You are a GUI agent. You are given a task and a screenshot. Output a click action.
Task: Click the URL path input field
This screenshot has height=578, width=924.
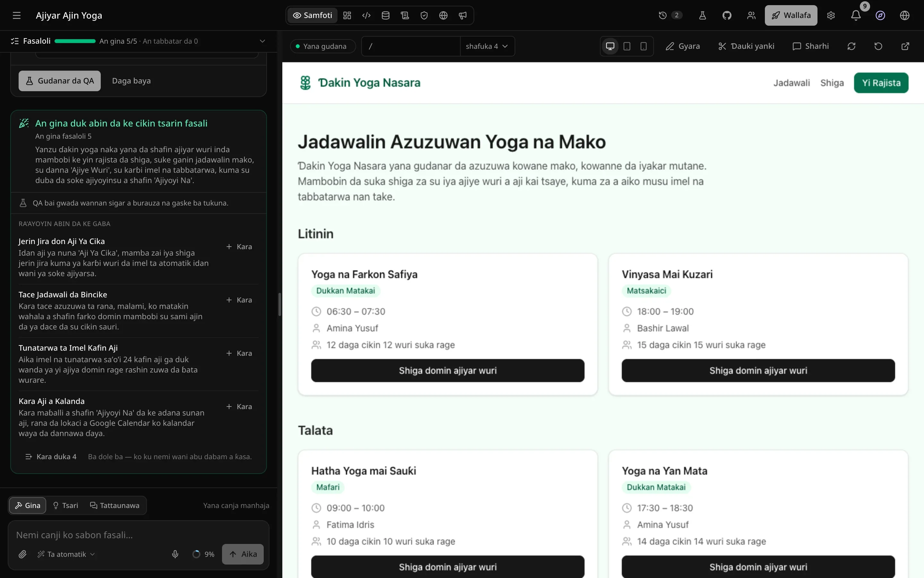coord(411,46)
